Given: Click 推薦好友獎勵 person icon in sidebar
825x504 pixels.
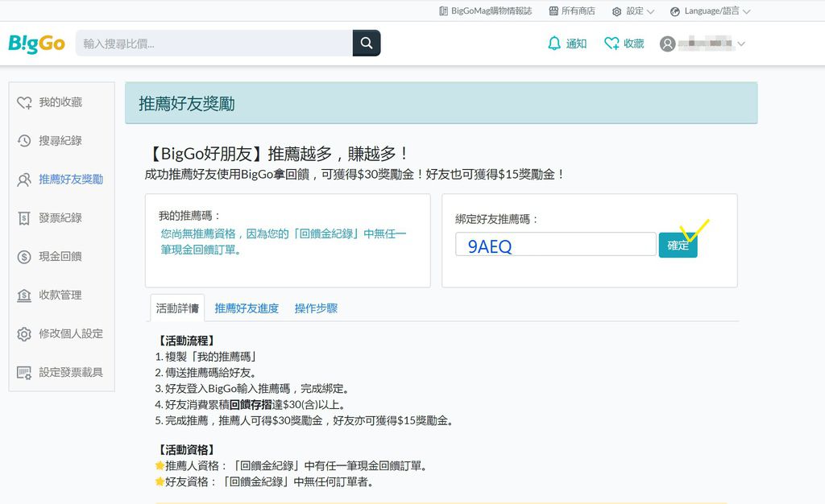Looking at the screenshot, I should click(x=24, y=180).
